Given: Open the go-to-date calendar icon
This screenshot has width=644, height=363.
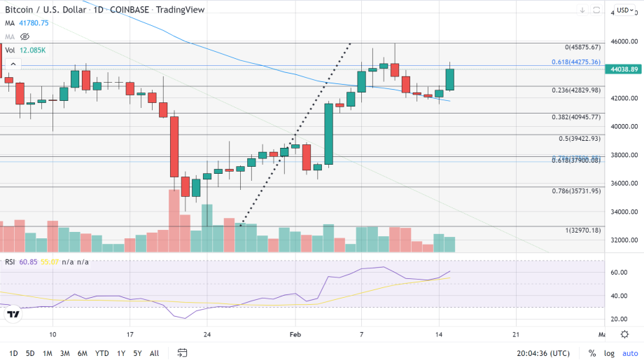Looking at the screenshot, I should point(183,352).
